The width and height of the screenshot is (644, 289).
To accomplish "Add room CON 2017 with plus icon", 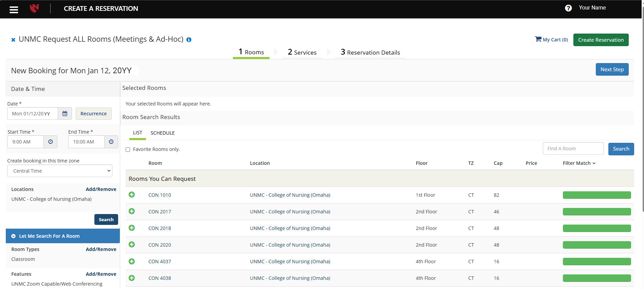I will (132, 211).
